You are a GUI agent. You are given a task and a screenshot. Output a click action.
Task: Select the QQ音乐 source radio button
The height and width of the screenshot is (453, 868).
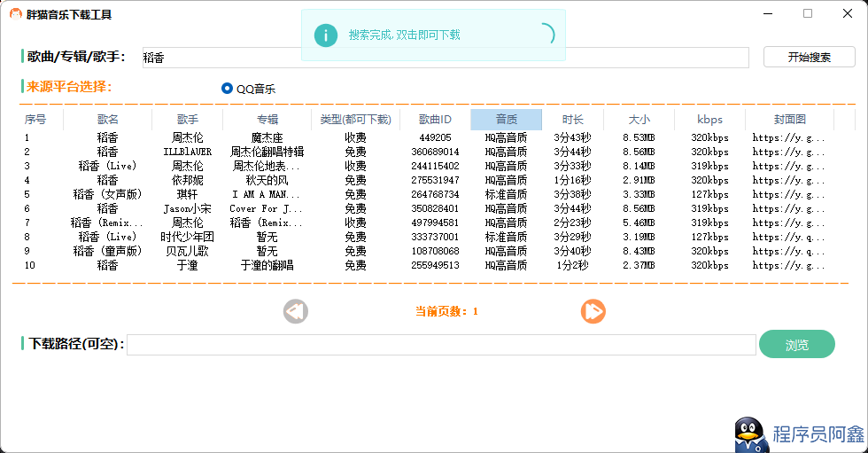point(227,88)
